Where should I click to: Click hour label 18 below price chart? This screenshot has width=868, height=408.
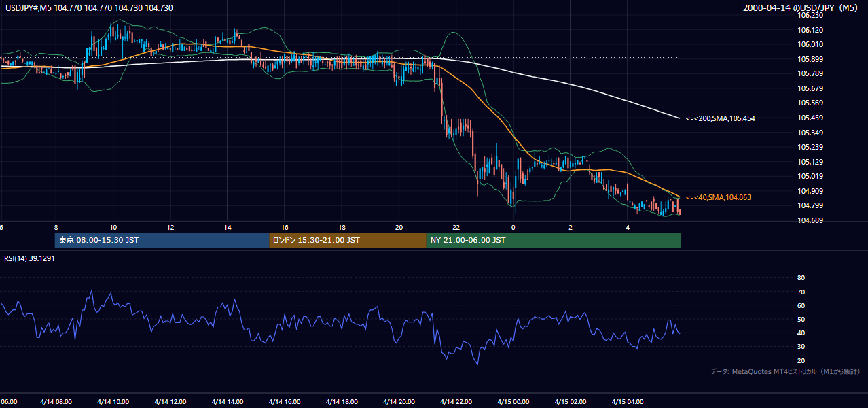coord(342,227)
